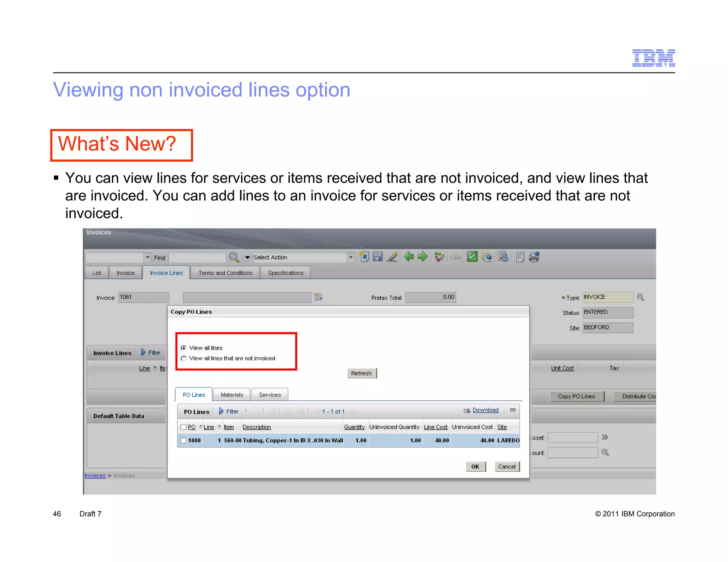This screenshot has width=728, height=562.
Task: Click the workflow assignment icon after the green checkmark
Action: 486,256
